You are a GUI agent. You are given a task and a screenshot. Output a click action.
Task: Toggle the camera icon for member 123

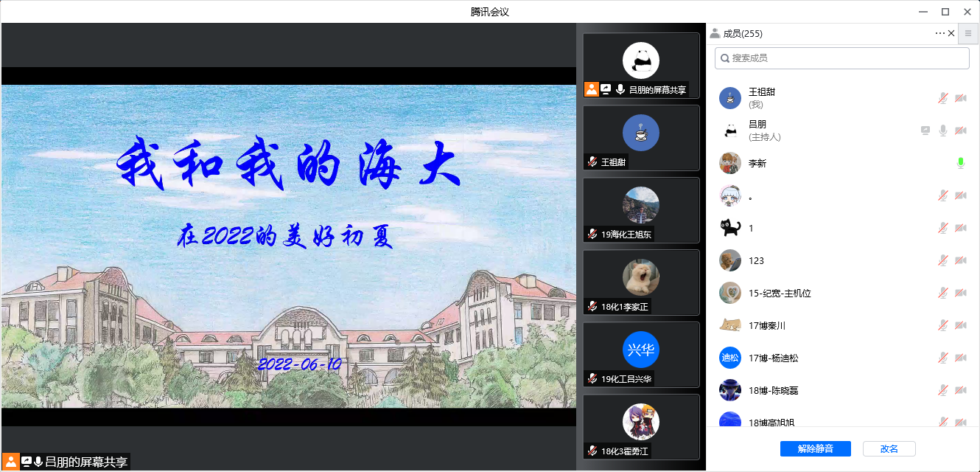coord(960,260)
